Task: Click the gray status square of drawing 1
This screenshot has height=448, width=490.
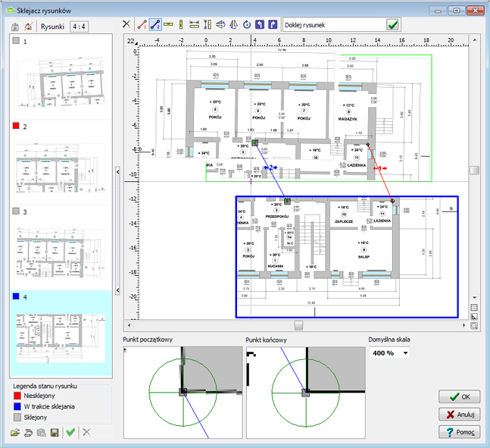Action: pyautogui.click(x=16, y=41)
